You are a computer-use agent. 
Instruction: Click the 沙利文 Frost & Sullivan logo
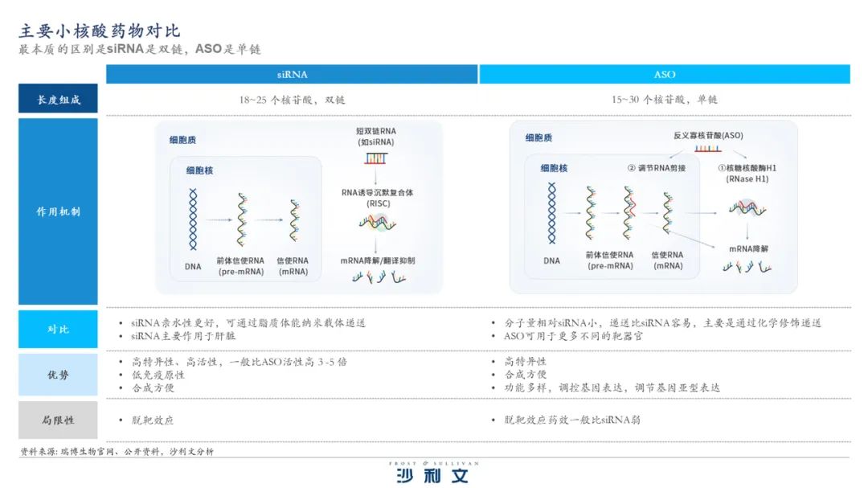click(x=432, y=472)
